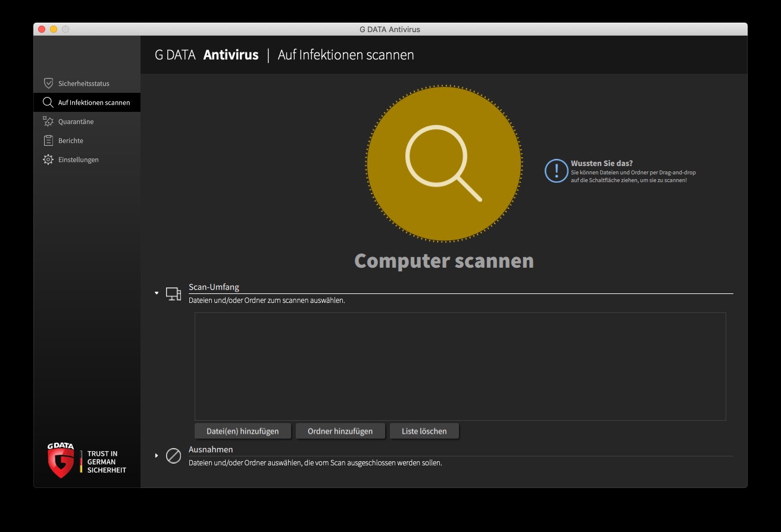This screenshot has height=532, width=781.
Task: Click the Ausnahmen prohibited circle icon
Action: click(x=173, y=456)
